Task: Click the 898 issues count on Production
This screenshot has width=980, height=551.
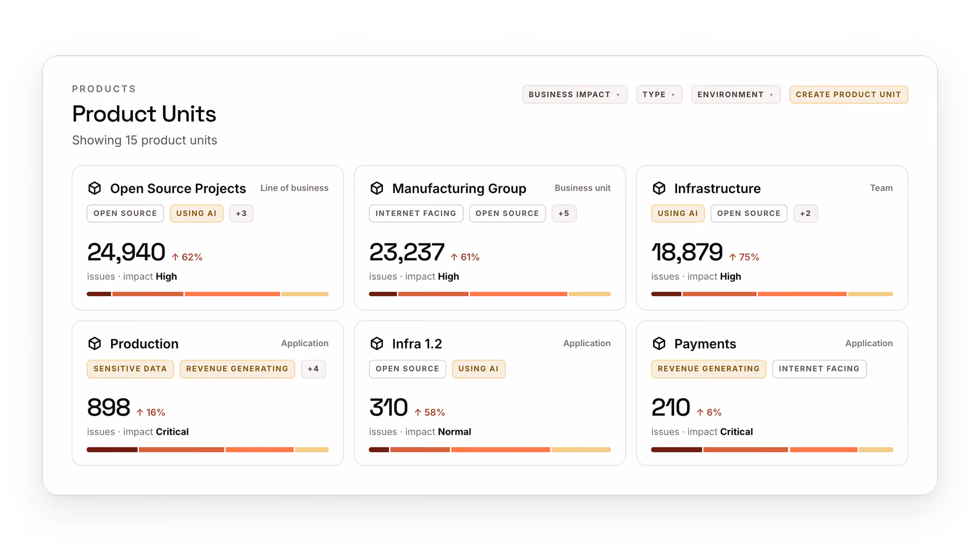Action: coord(109,407)
